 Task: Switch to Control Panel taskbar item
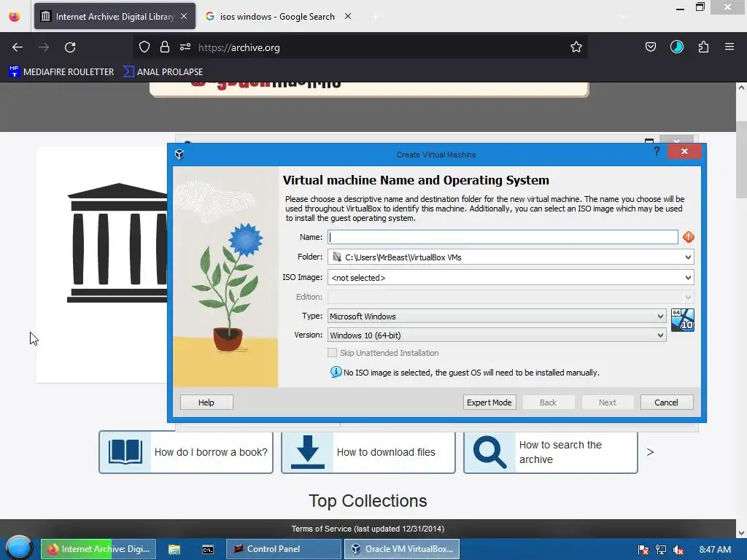(284, 549)
